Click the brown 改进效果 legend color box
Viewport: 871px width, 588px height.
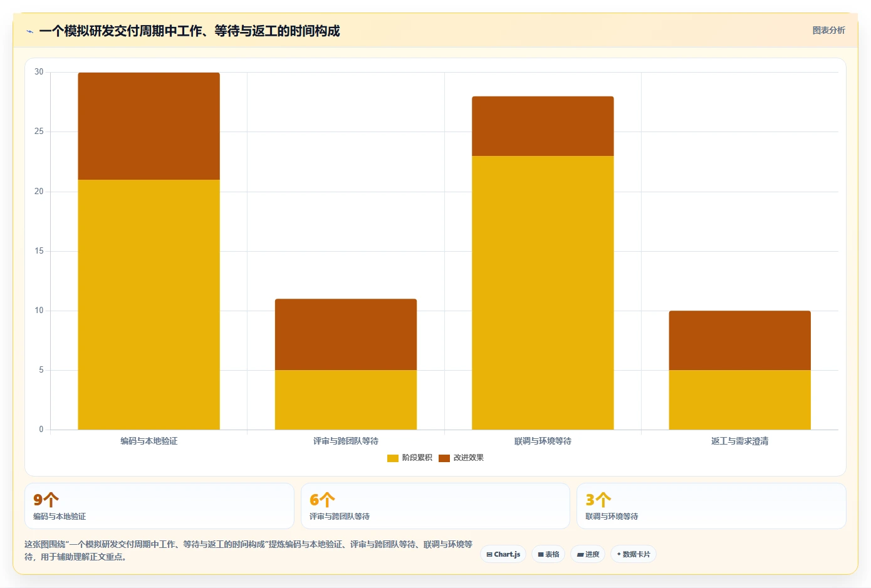[x=444, y=458]
